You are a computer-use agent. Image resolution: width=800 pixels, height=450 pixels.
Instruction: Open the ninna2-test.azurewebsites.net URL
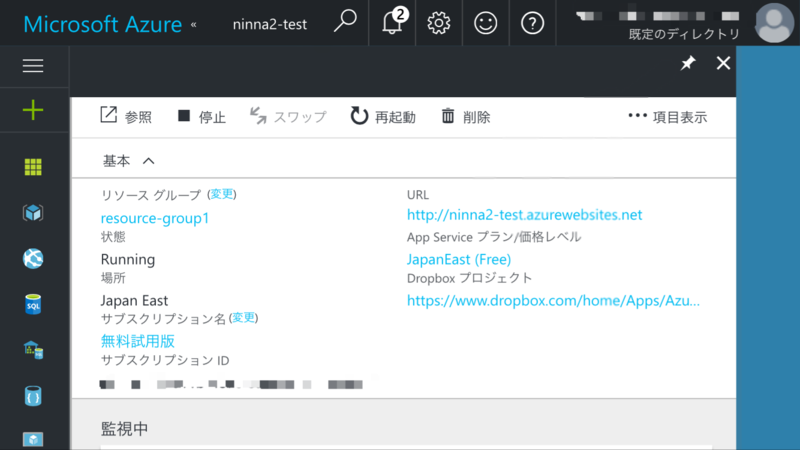pos(524,214)
